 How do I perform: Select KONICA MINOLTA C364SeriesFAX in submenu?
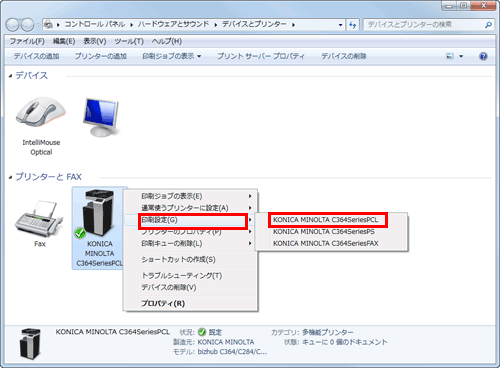(x=331, y=243)
